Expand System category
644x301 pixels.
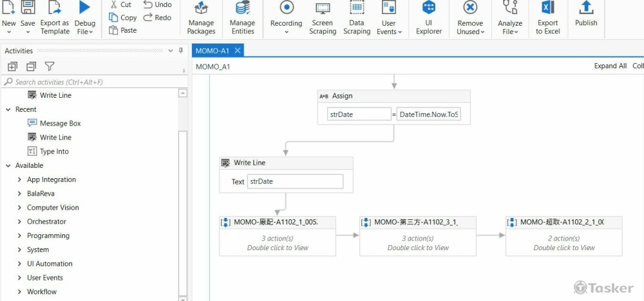point(19,250)
